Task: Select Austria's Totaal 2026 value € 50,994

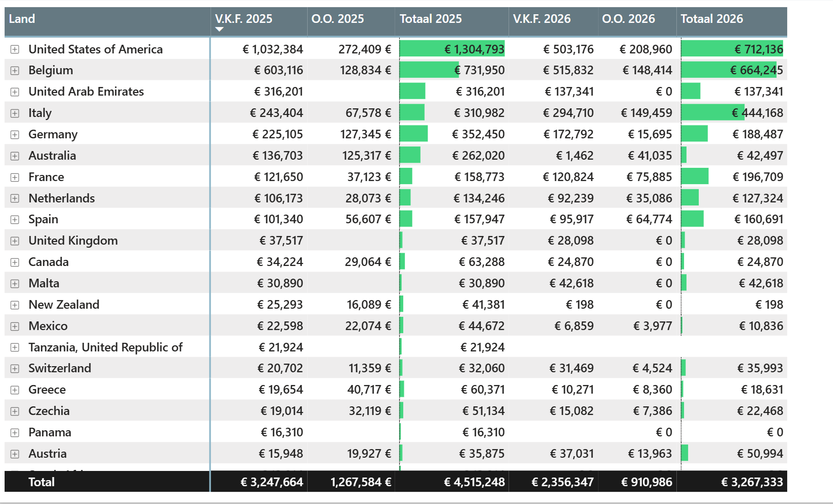Action: pos(760,454)
